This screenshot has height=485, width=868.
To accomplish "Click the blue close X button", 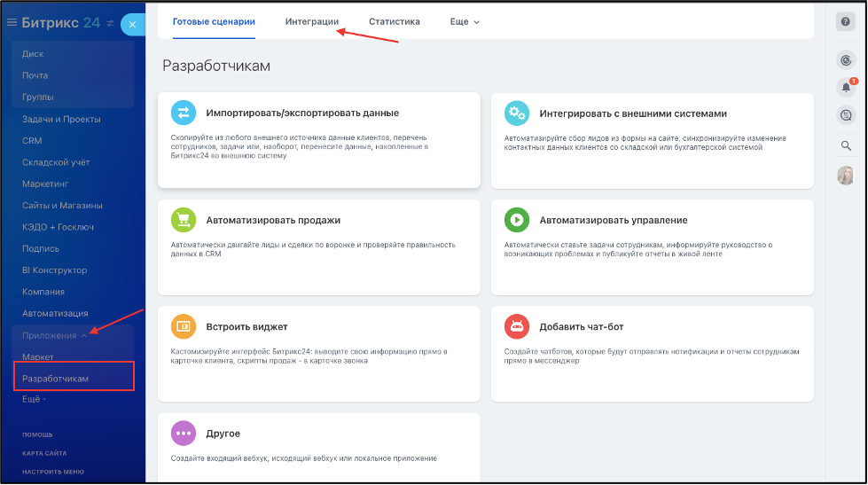I will click(132, 24).
